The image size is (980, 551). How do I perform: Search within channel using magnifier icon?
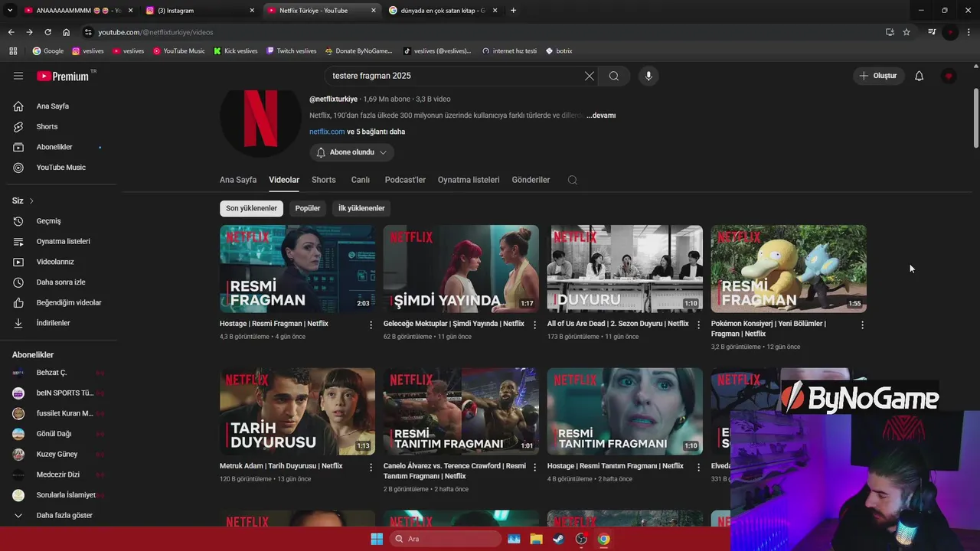(x=572, y=180)
